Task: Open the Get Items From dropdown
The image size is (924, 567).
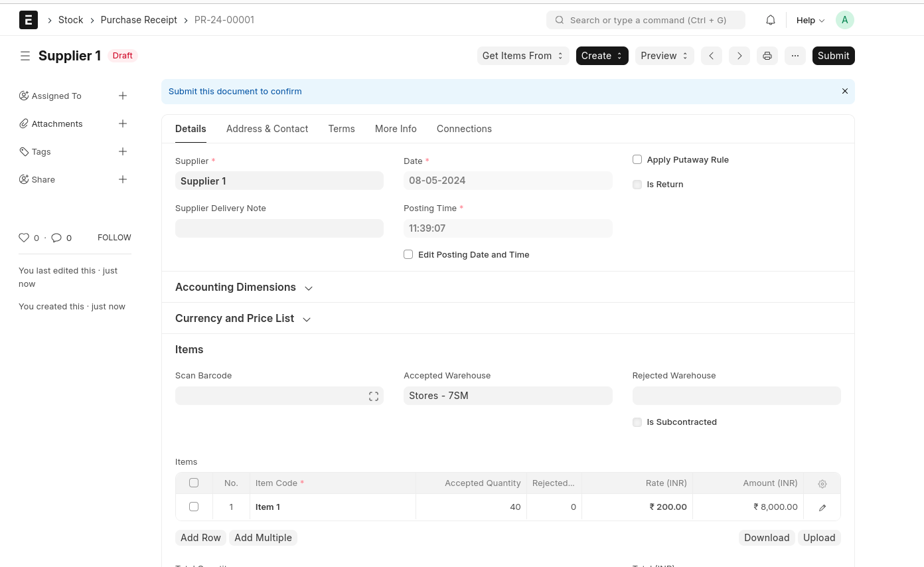Action: click(522, 56)
